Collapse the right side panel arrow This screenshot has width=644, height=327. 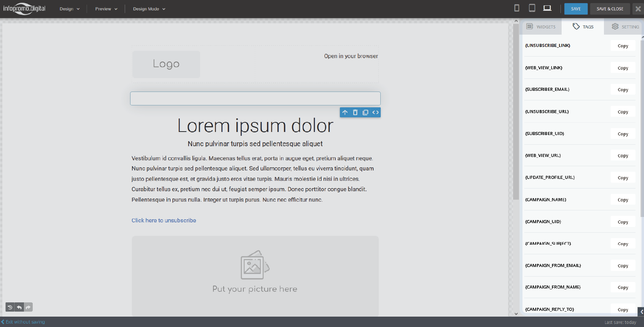pyautogui.click(x=641, y=312)
